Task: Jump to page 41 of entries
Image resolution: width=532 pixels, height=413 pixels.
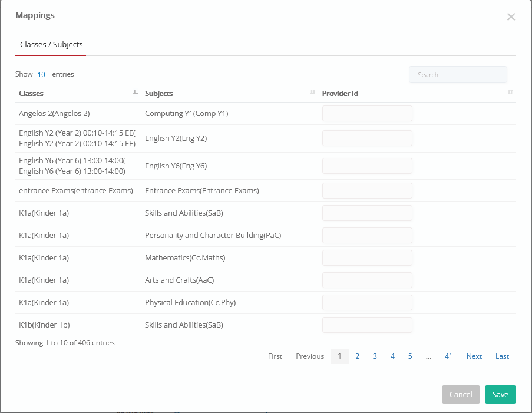Action: pyautogui.click(x=448, y=356)
